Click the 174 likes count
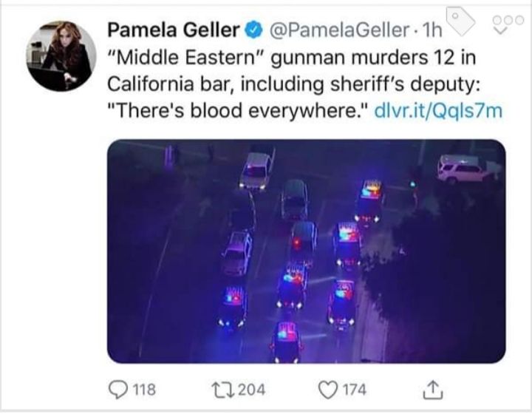Screen dimensions: 532x417 [355, 389]
